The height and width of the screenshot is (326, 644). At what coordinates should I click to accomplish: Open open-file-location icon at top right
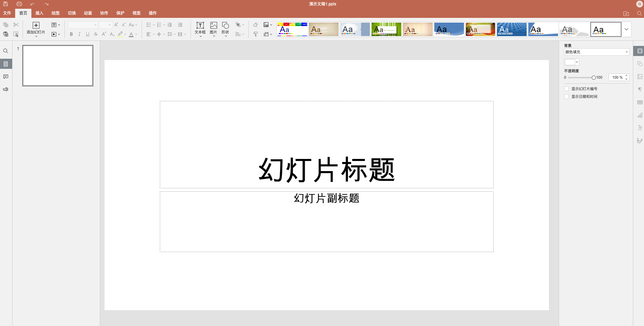[x=626, y=13]
